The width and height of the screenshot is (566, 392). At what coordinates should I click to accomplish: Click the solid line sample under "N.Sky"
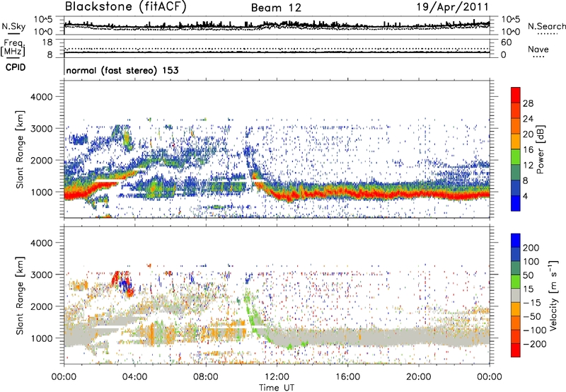[x=13, y=33]
